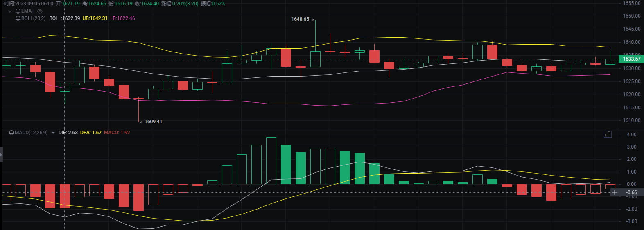Click the change value 0.20%(3.20)
The width and height of the screenshot is (644, 230).
click(x=185, y=3)
